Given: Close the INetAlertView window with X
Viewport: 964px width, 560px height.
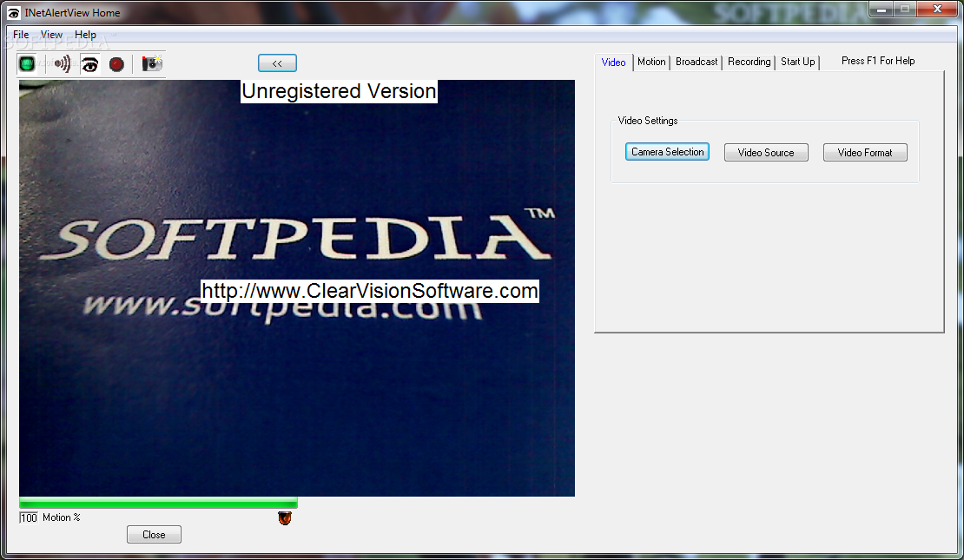Looking at the screenshot, I should pyautogui.click(x=938, y=10).
